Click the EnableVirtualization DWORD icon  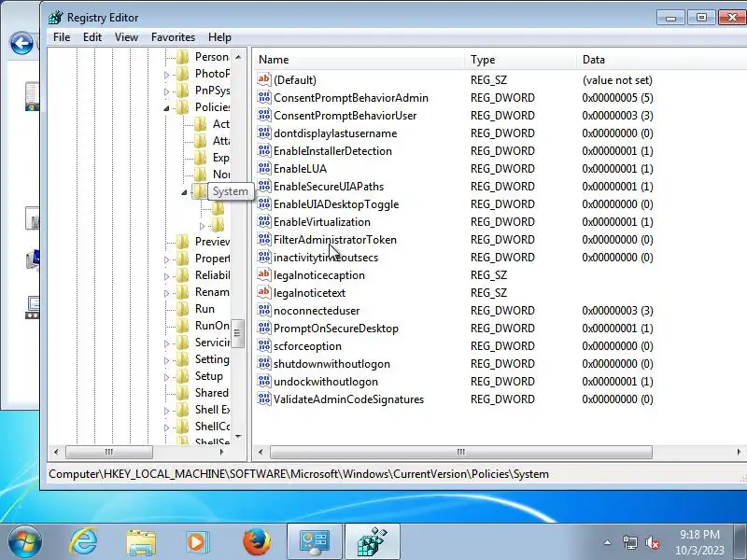tap(264, 221)
